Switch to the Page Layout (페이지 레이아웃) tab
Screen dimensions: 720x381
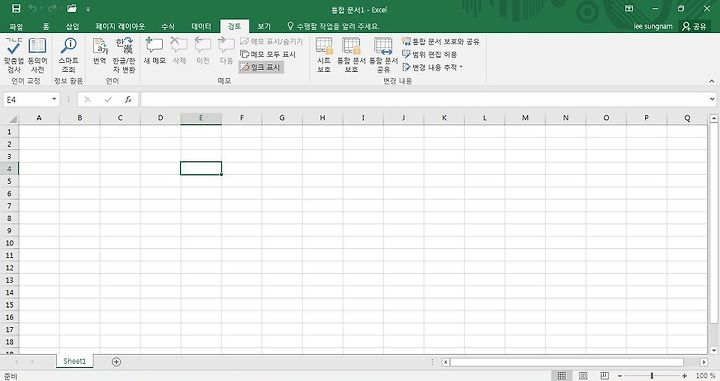click(120, 27)
